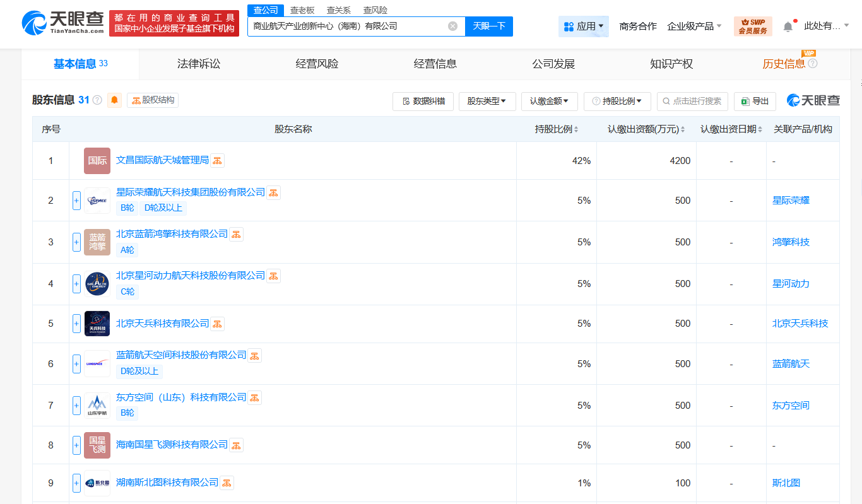Viewport: 862px width, 504px height.
Task: Click the help icon next to 股东信息 31
Action: 97,100
